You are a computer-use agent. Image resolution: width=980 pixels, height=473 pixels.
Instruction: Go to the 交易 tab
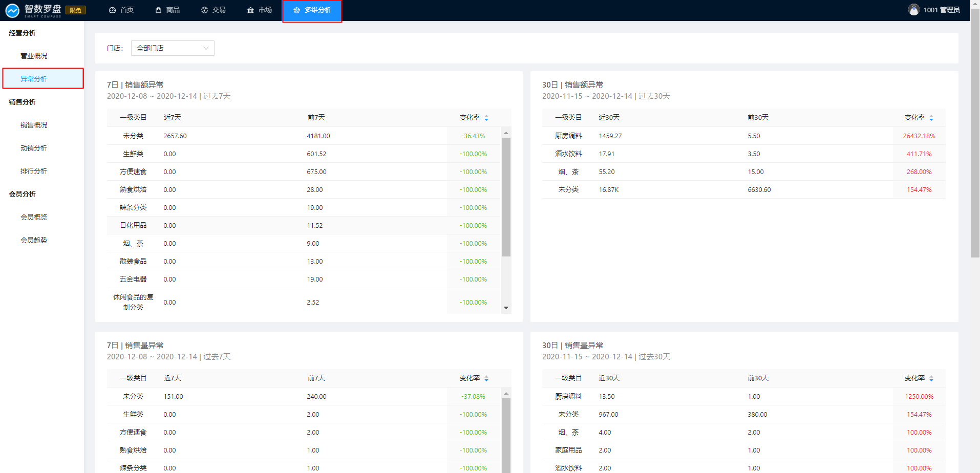pyautogui.click(x=214, y=10)
